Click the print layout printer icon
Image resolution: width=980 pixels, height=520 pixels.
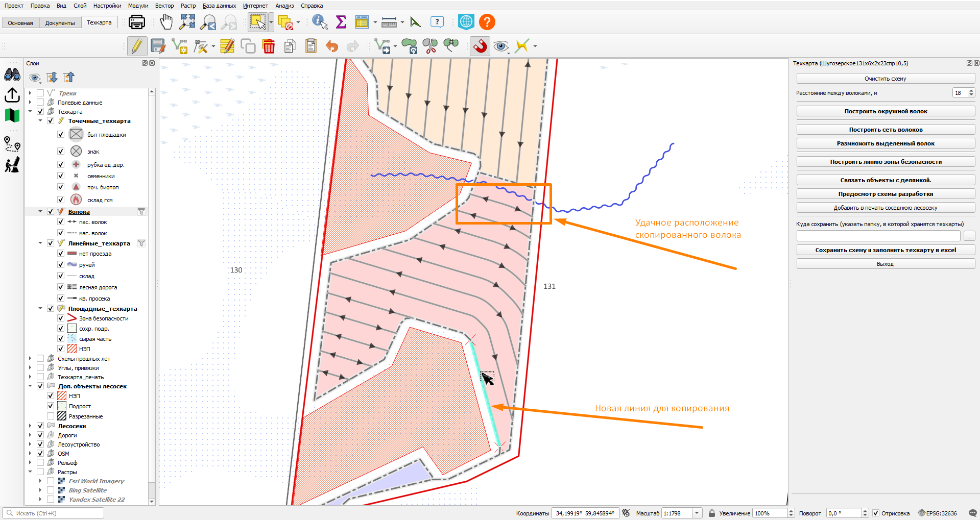click(x=136, y=22)
